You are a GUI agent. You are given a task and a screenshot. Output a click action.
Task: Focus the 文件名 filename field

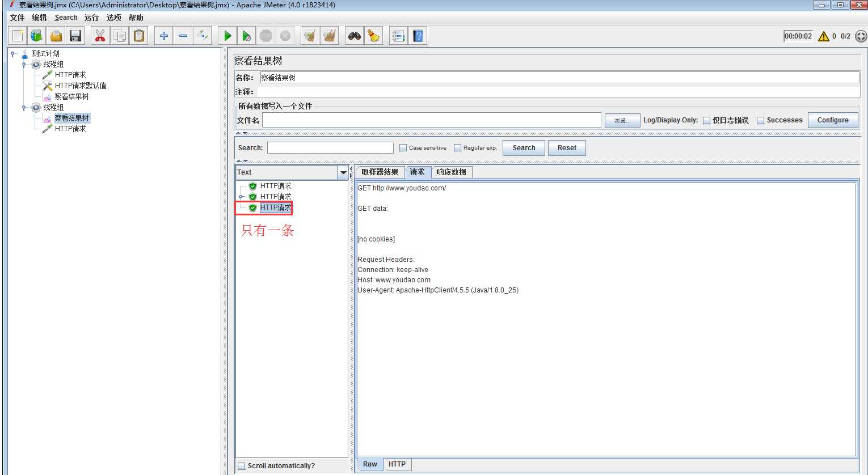(x=431, y=120)
